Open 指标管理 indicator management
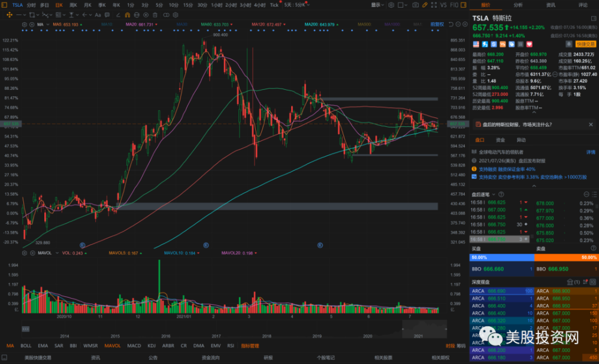This screenshot has height=364, width=599. tap(250, 345)
